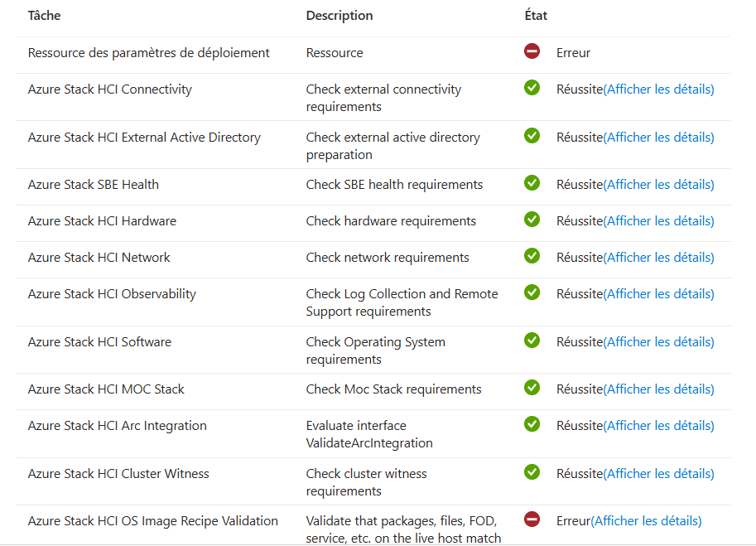The width and height of the screenshot is (756, 546).
Task: Select 'Azure Stack HCI Hardware' task name
Action: tap(102, 221)
